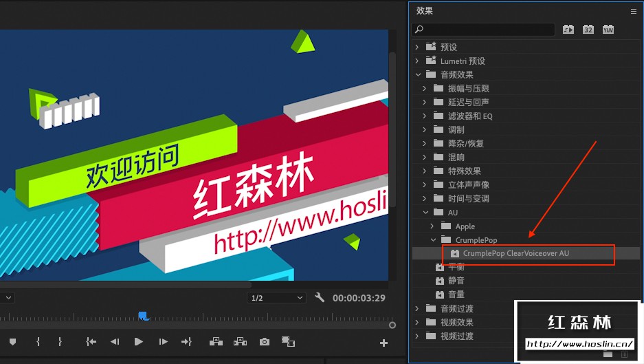Click the effects search field
This screenshot has width=644, height=364.
tap(483, 29)
